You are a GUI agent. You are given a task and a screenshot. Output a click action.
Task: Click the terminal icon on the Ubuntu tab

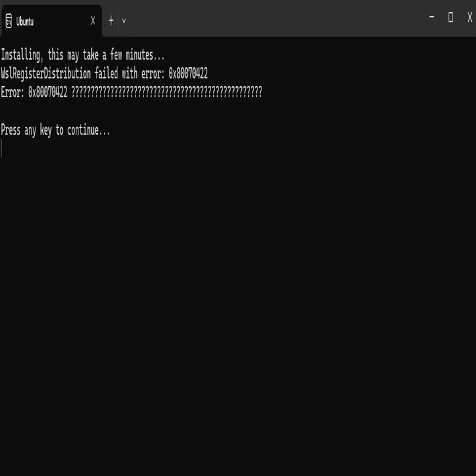click(x=9, y=21)
